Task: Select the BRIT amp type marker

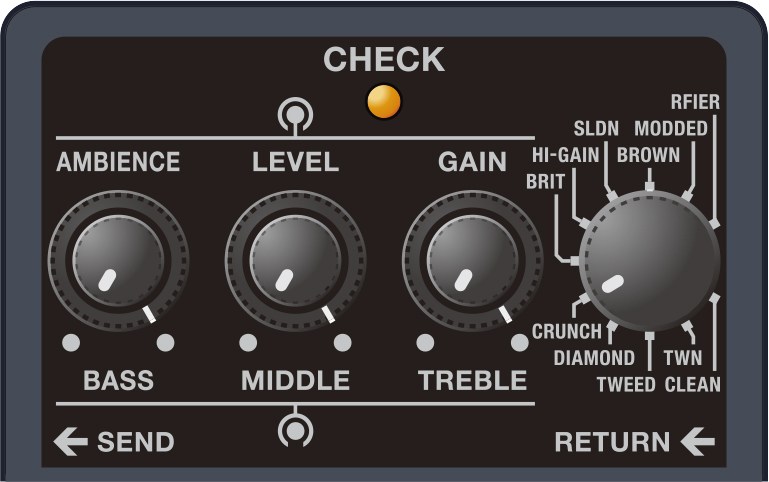Action: click(x=575, y=261)
